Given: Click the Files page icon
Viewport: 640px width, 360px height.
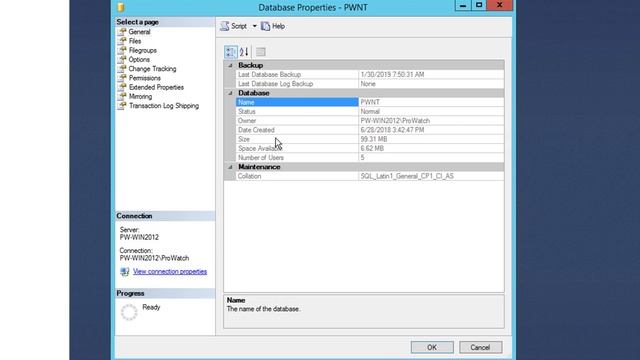Looking at the screenshot, I should tap(122, 41).
